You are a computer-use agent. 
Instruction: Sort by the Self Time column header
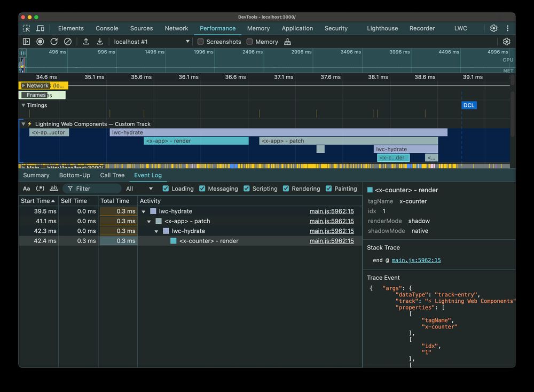pos(78,201)
